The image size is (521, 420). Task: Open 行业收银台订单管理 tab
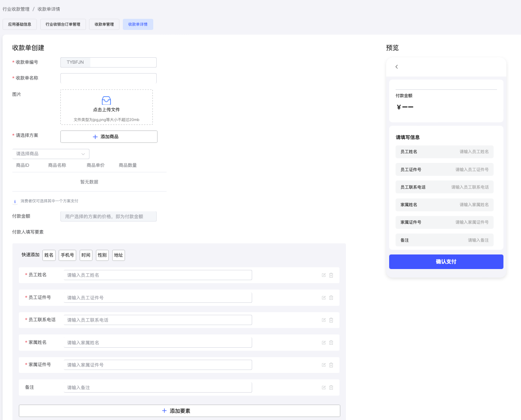(63, 24)
